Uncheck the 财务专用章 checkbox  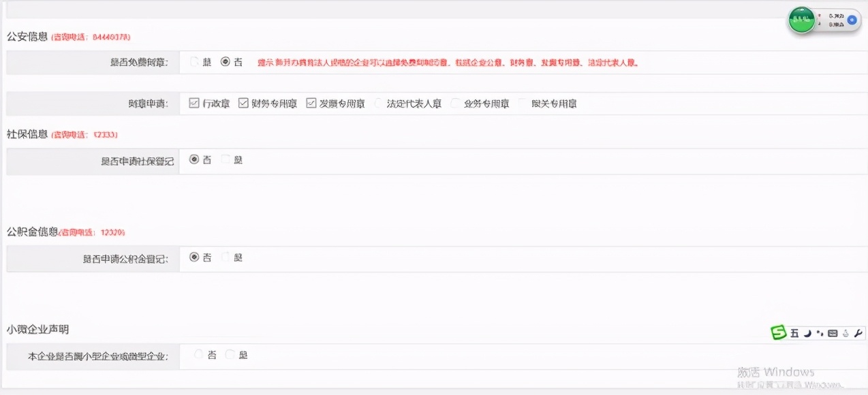point(243,104)
